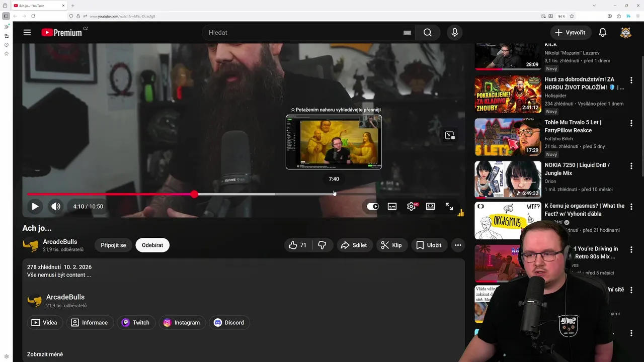Create a Klip from the video

(x=391, y=245)
